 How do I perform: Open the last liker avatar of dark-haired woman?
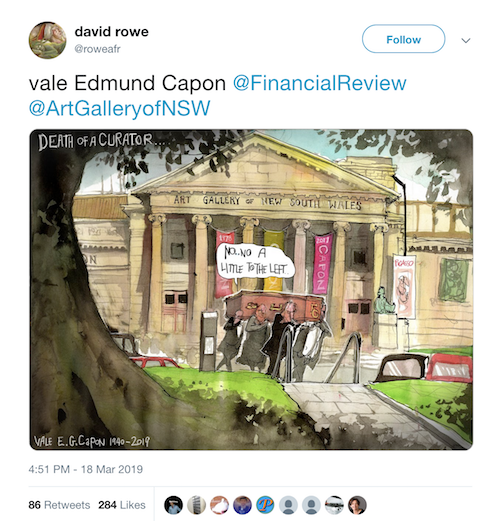click(357, 505)
